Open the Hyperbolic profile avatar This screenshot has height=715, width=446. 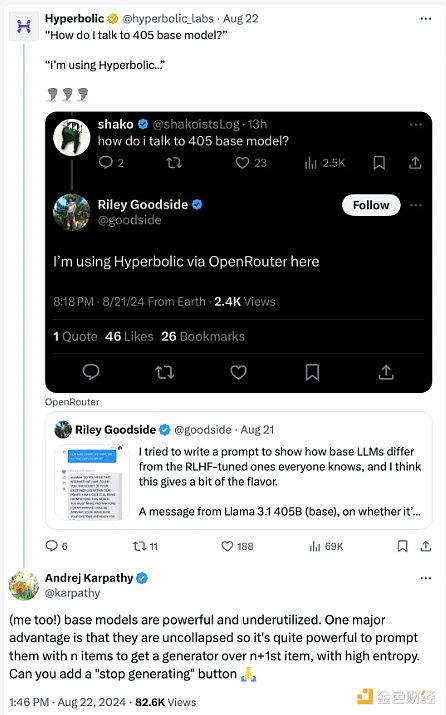coord(24,26)
